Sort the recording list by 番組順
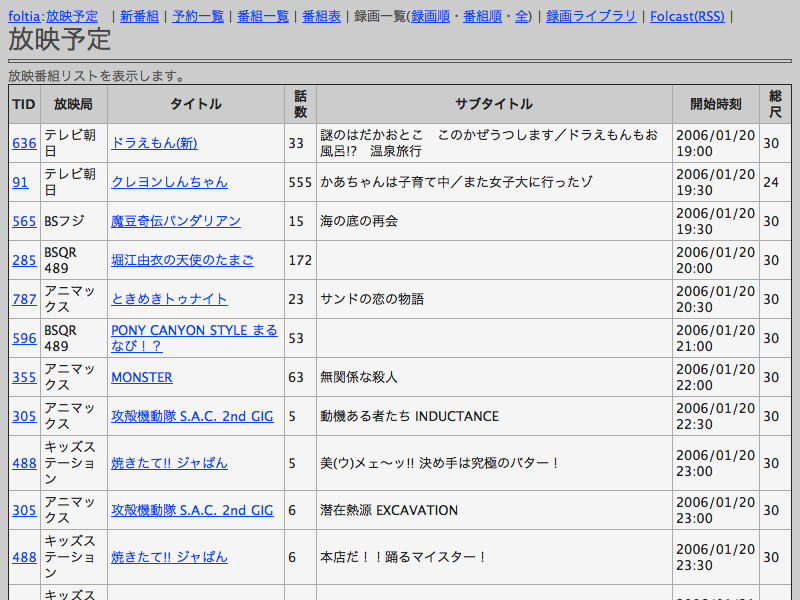The width and height of the screenshot is (800, 600). point(483,16)
